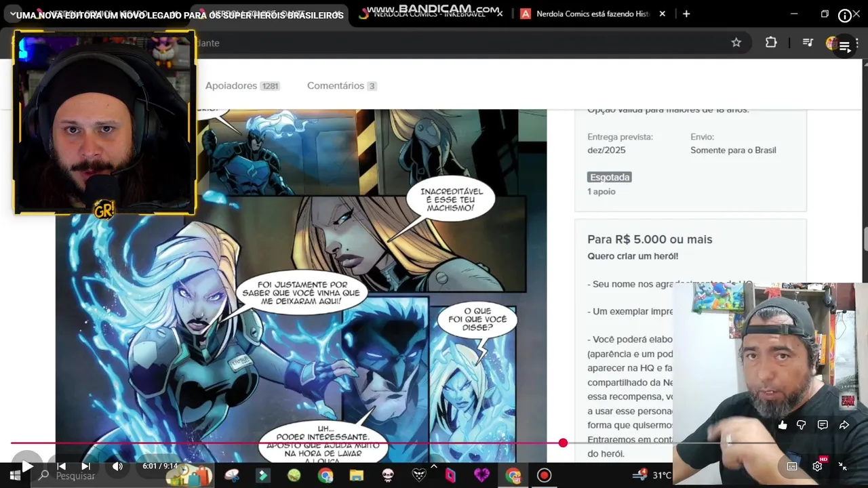
Task: Mute the video volume
Action: click(x=117, y=466)
